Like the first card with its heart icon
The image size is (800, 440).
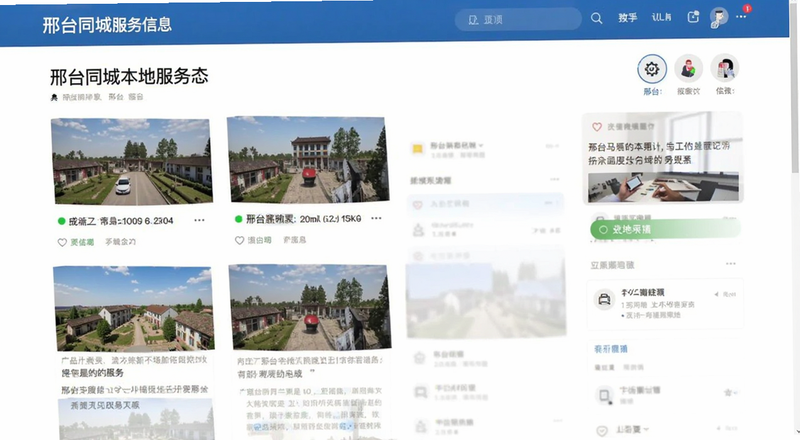[62, 242]
